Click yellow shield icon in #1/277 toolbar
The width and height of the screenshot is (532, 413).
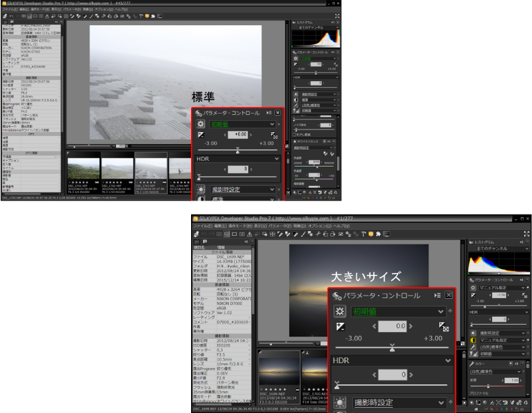click(x=371, y=234)
